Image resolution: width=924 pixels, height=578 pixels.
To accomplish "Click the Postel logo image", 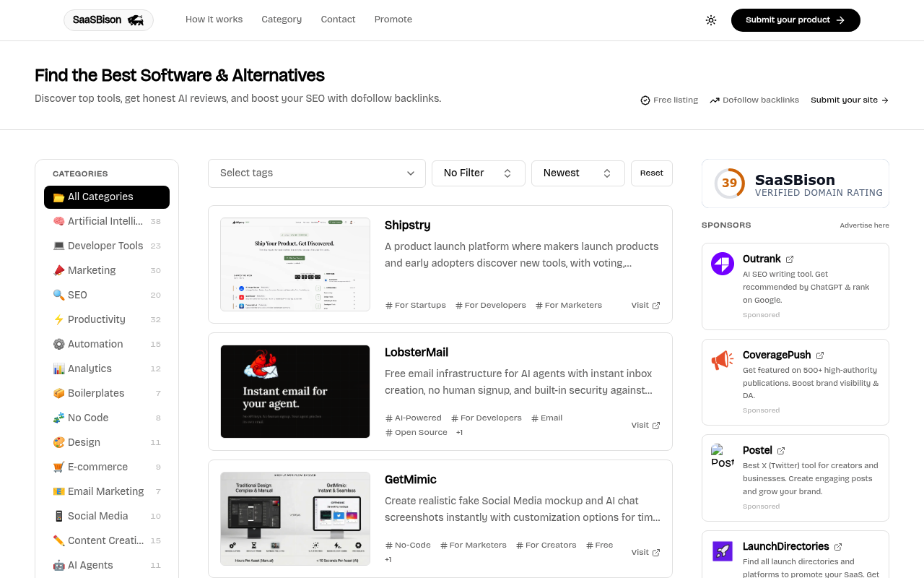I will click(723, 455).
